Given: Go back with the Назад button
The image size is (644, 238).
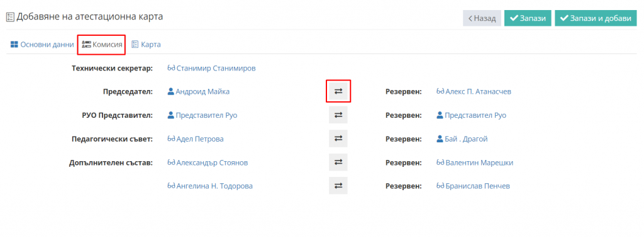Looking at the screenshot, I should [x=482, y=18].
